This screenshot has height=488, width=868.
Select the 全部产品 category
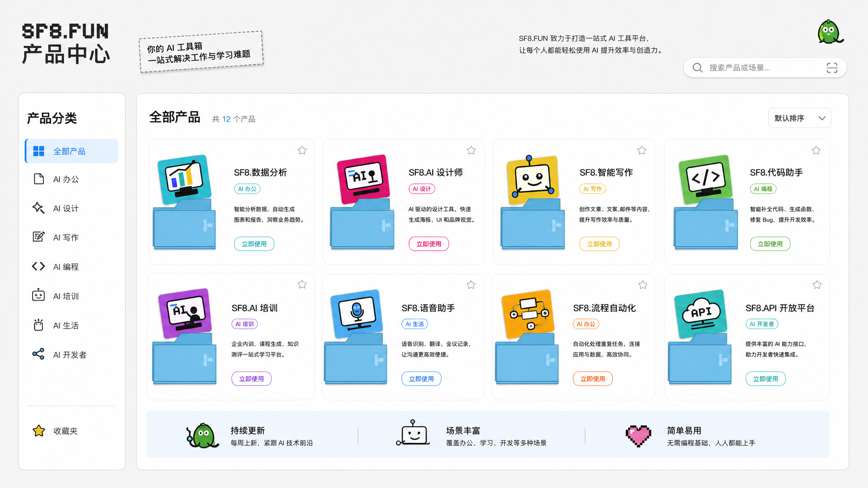[x=72, y=151]
